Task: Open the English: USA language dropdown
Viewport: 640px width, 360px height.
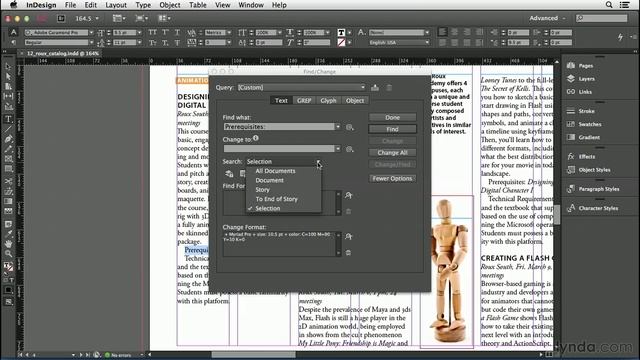Action: [x=399, y=42]
